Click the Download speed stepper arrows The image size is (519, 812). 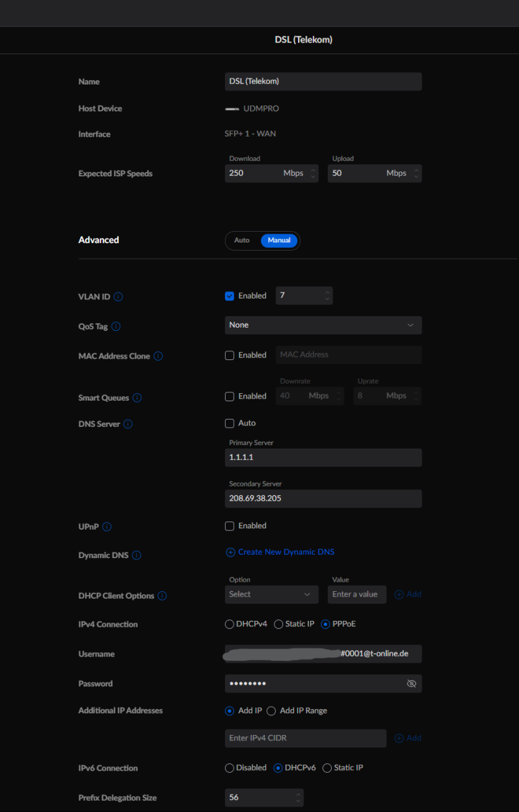pyautogui.click(x=312, y=174)
